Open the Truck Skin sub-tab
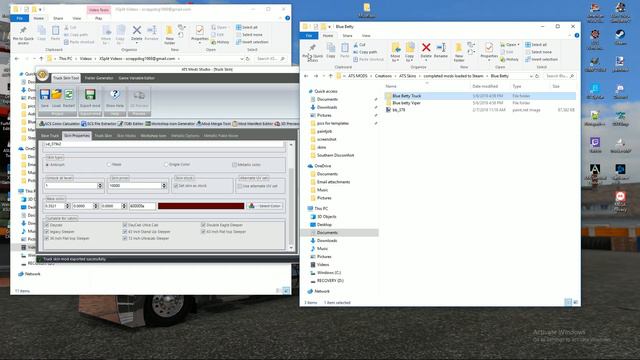Screen dimensions: 640x360 [x=103, y=136]
